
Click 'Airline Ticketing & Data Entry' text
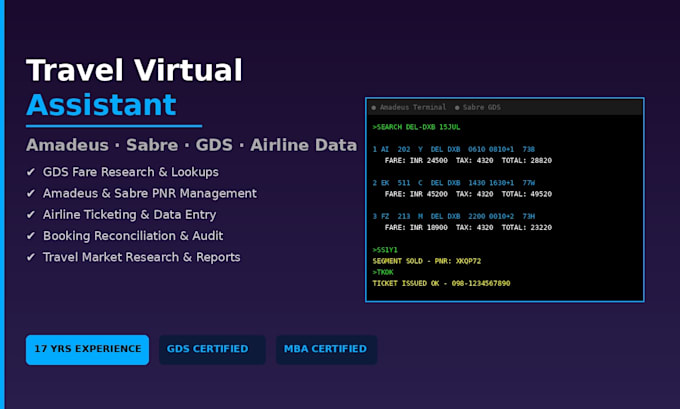pyautogui.click(x=129, y=215)
